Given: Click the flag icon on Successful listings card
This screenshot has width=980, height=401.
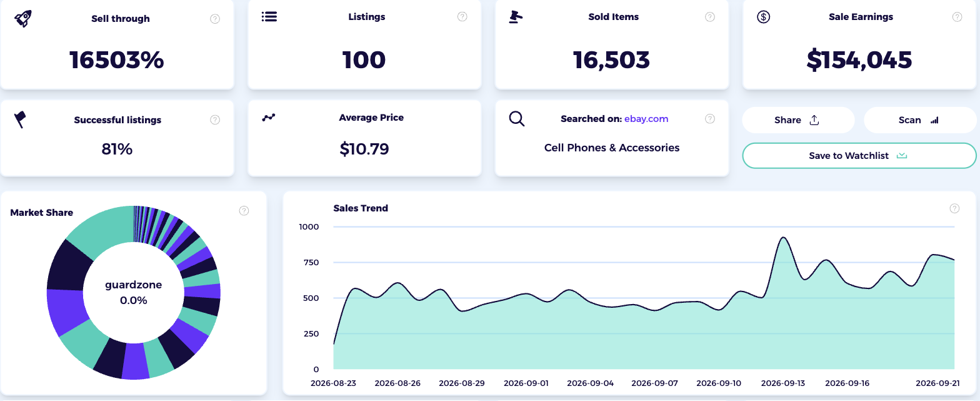Looking at the screenshot, I should (21, 119).
